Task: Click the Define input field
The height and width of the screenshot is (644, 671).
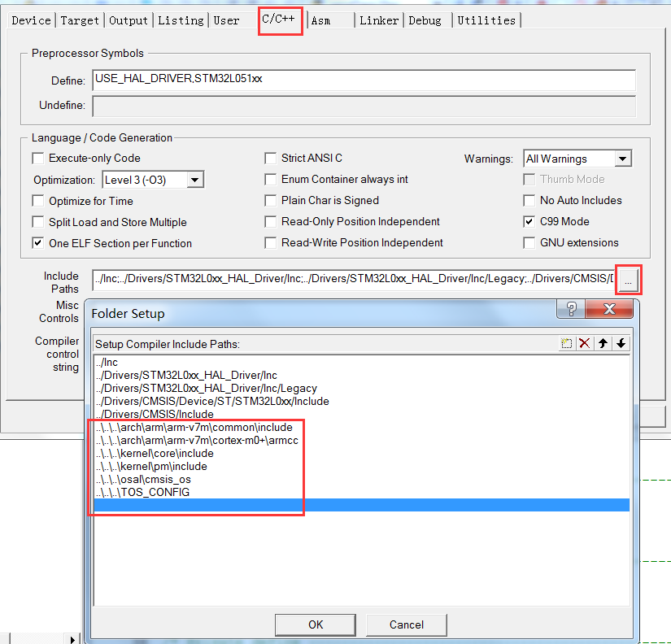Action: click(x=364, y=80)
